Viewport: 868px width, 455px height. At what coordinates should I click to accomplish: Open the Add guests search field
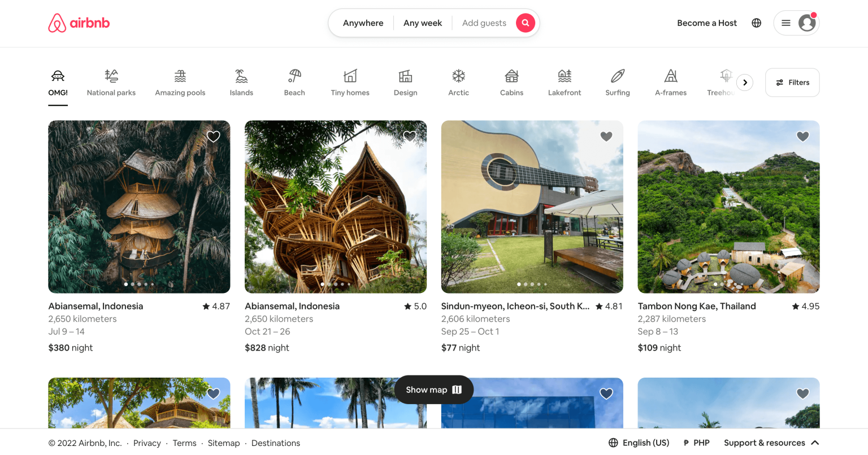(x=484, y=23)
